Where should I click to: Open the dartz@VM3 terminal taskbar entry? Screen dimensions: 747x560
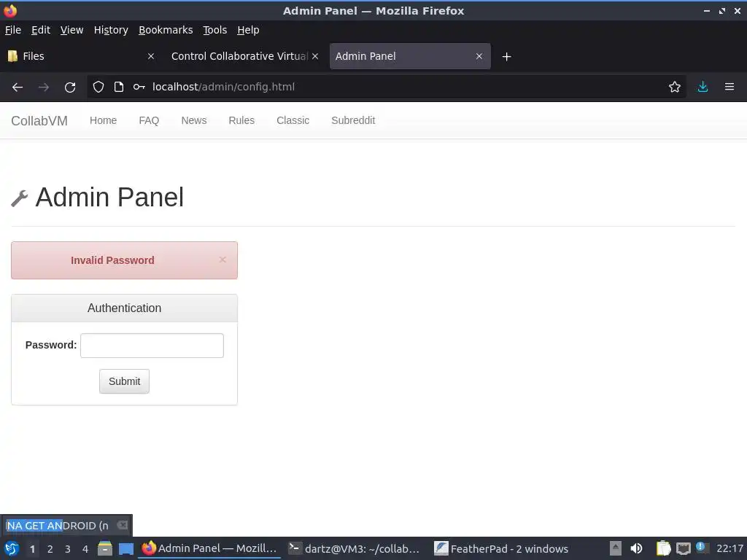click(355, 548)
